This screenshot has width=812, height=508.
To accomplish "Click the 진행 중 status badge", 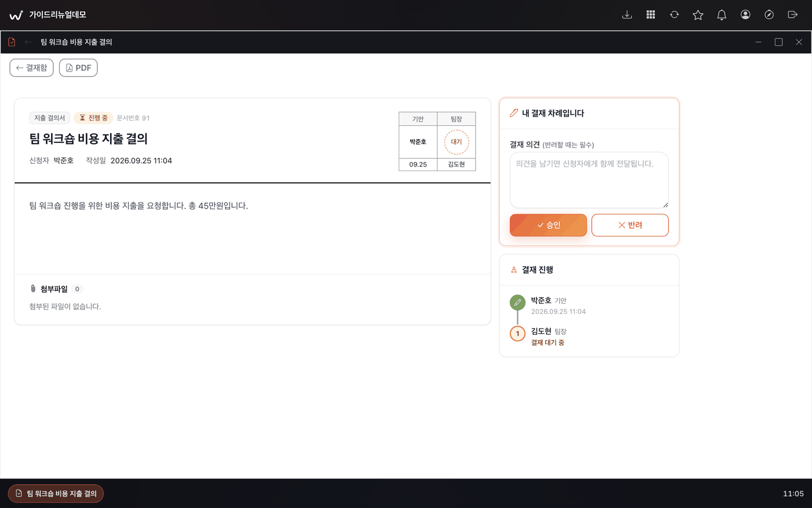I will (93, 118).
